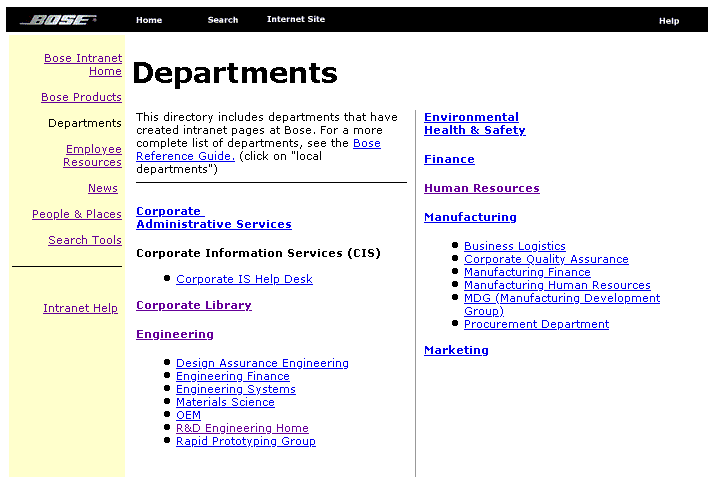Open Bose Products in the sidebar

click(81, 97)
